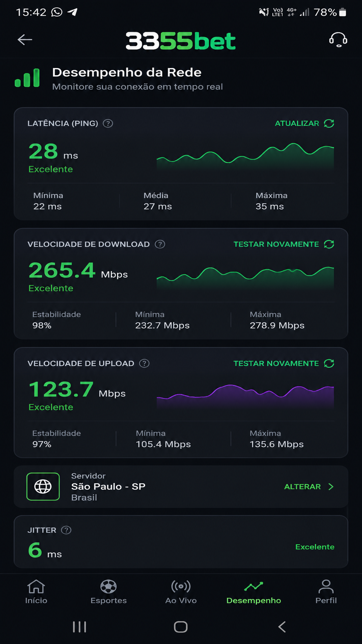362x644 pixels.
Task: Tap the purple upload speed graph
Action: [245, 397]
